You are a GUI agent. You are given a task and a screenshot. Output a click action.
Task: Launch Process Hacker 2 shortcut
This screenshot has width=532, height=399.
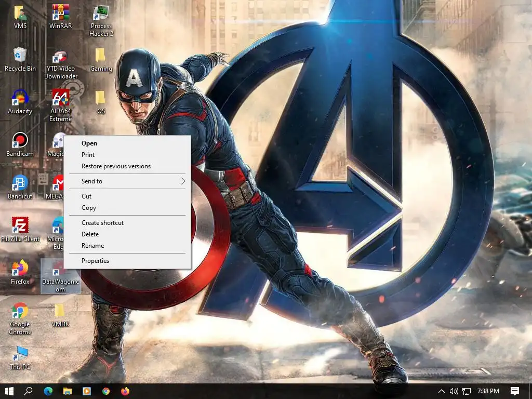101,20
